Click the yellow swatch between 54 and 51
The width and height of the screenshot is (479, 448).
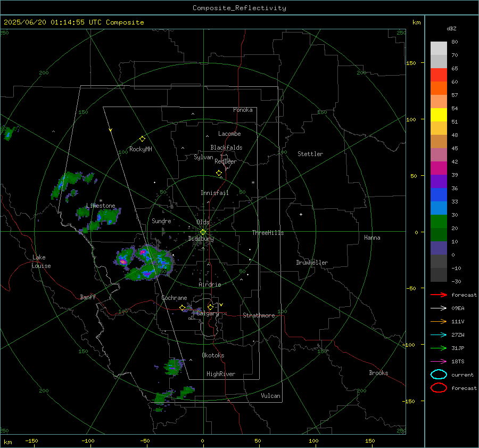[439, 115]
